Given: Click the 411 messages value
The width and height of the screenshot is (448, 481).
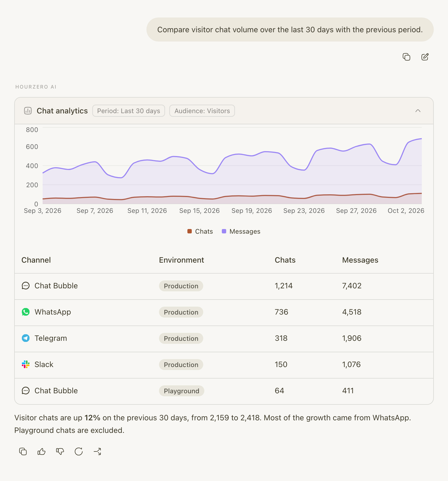Looking at the screenshot, I should pos(348,391).
